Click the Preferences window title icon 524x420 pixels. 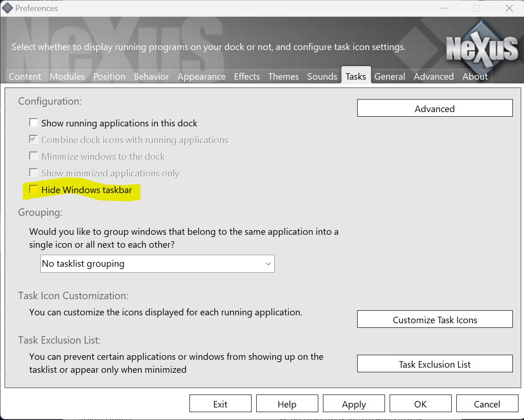point(7,8)
